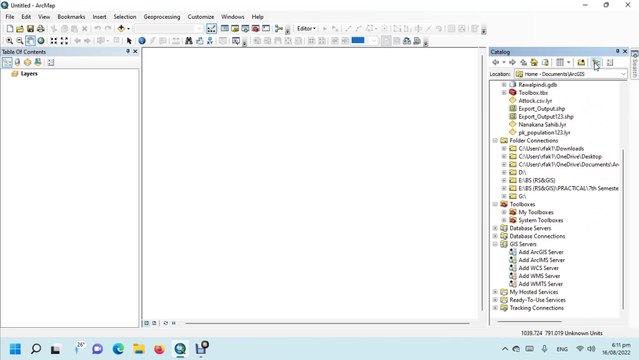Switch to List By Visibility view
Image resolution: width=639 pixels, height=360 pixels.
point(27,62)
